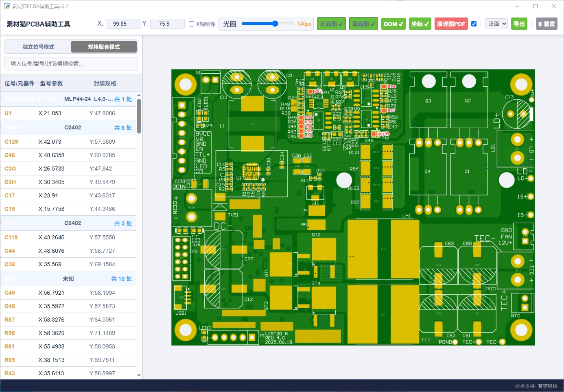The height and width of the screenshot is (392, 564).
Task: Switch to 规格聚合模式 tab
Action: [x=104, y=47]
